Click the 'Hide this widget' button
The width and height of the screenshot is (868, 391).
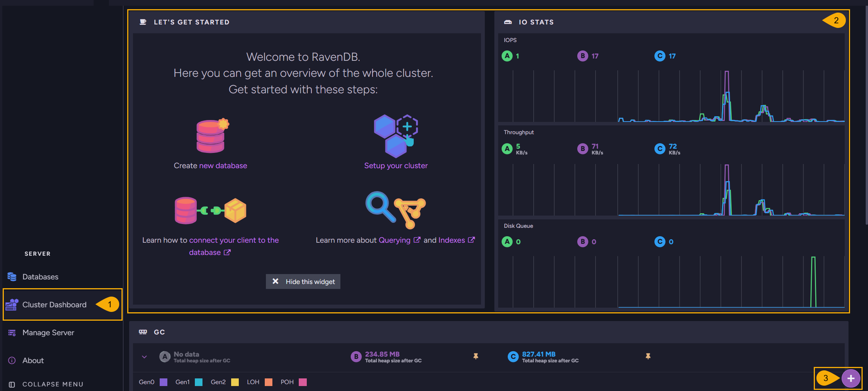(303, 282)
